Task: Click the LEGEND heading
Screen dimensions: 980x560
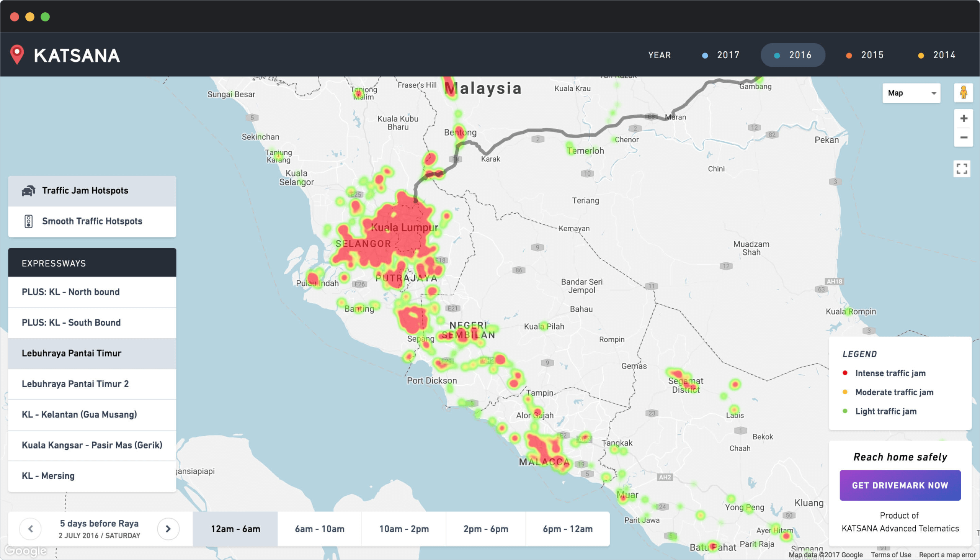Action: pos(860,354)
